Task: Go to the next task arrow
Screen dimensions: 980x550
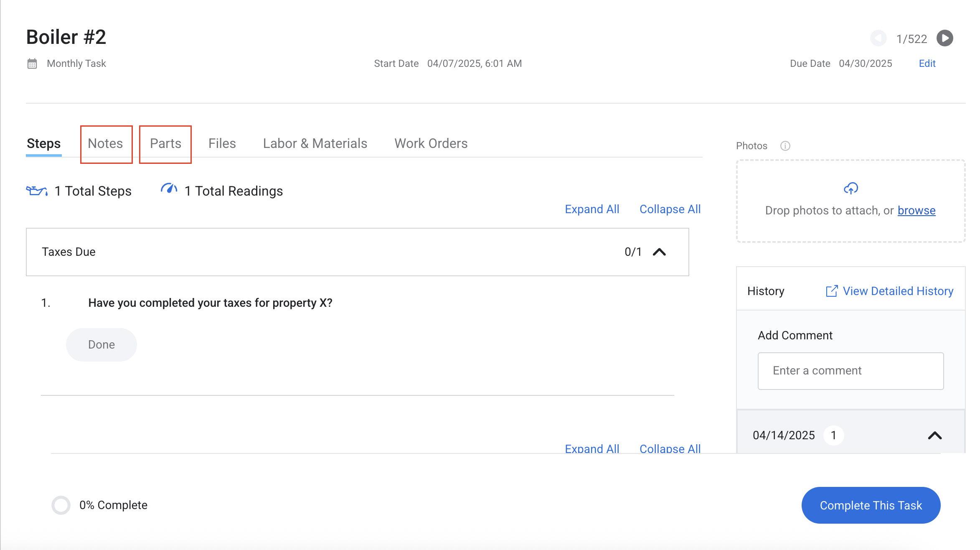Action: pos(944,38)
